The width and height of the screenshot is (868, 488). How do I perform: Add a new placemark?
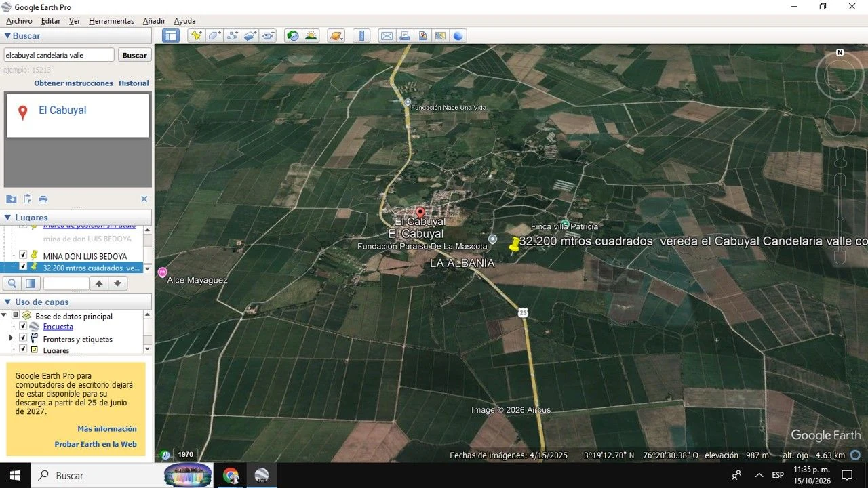tap(197, 35)
